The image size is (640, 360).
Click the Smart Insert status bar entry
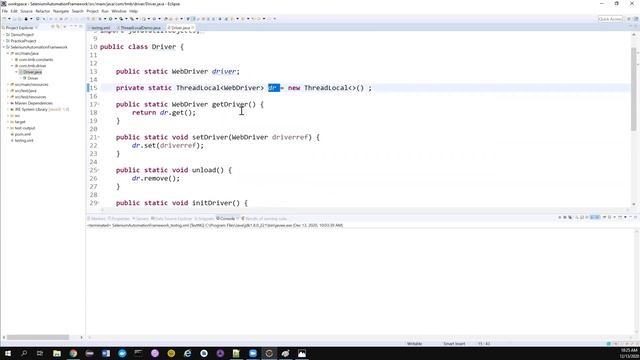click(454, 344)
